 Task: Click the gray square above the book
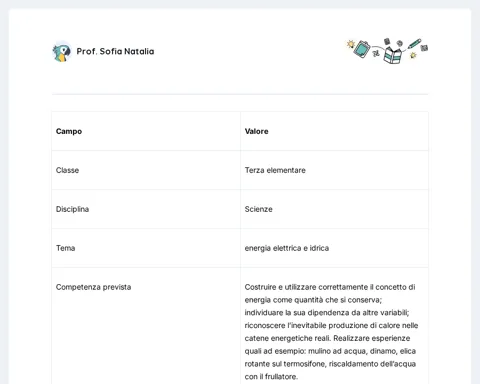(387, 41)
